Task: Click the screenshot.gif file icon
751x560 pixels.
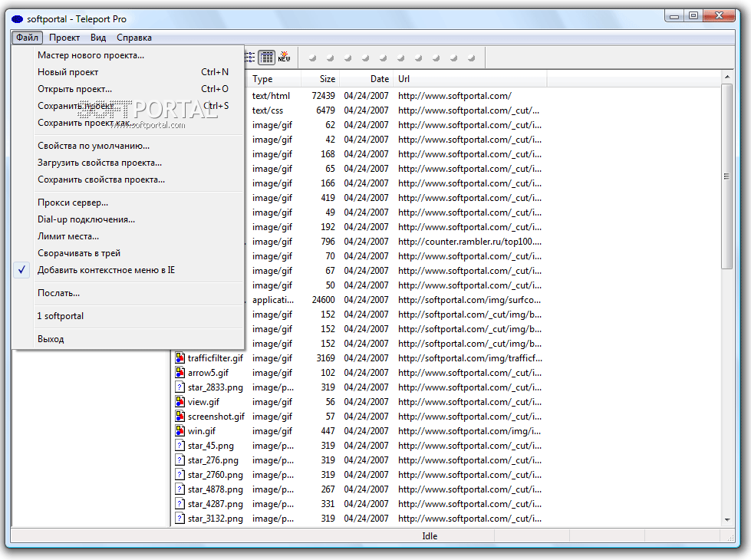Action: [180, 417]
